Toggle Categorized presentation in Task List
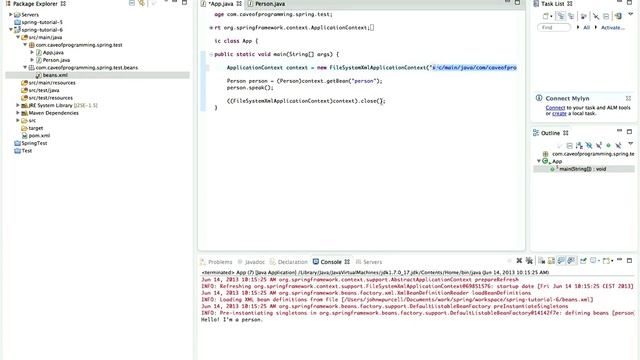Image resolution: width=640 pixels, height=360 pixels. [x=561, y=16]
